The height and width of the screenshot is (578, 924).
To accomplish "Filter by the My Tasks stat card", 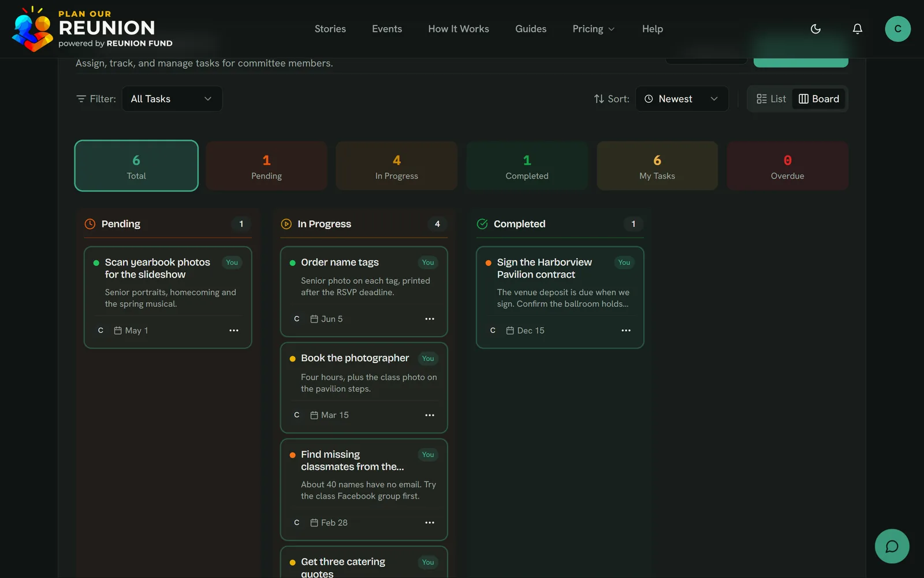I will click(657, 166).
